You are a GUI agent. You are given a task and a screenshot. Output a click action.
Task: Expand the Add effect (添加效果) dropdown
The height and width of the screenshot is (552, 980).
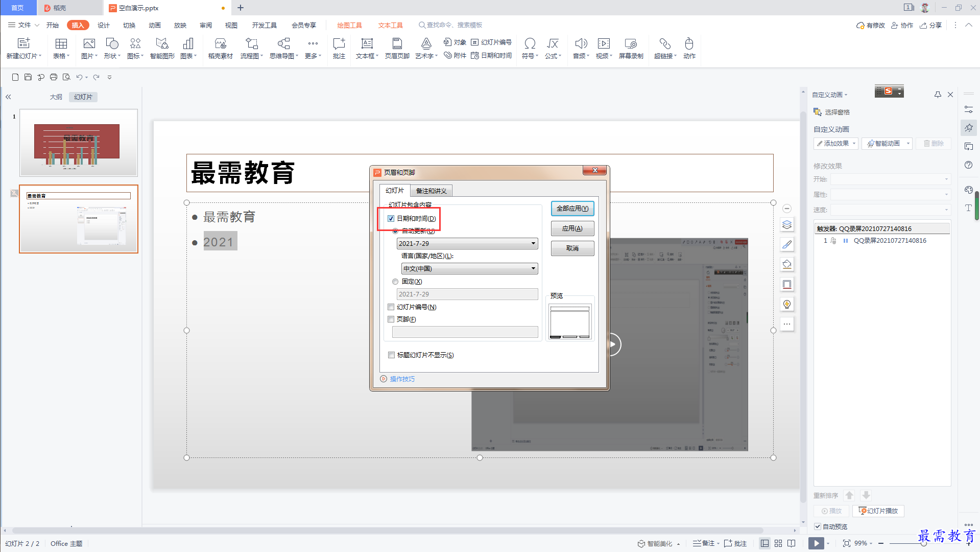point(854,144)
